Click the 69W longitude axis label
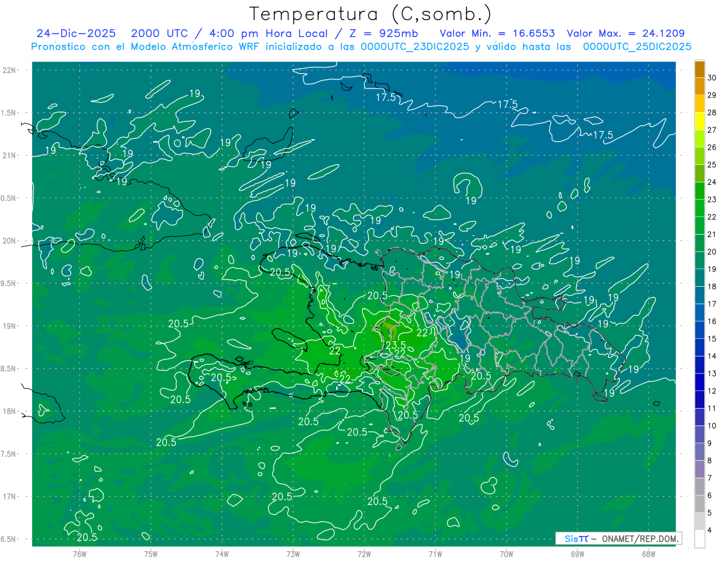Viewport: 728px width, 562px height. [578, 554]
